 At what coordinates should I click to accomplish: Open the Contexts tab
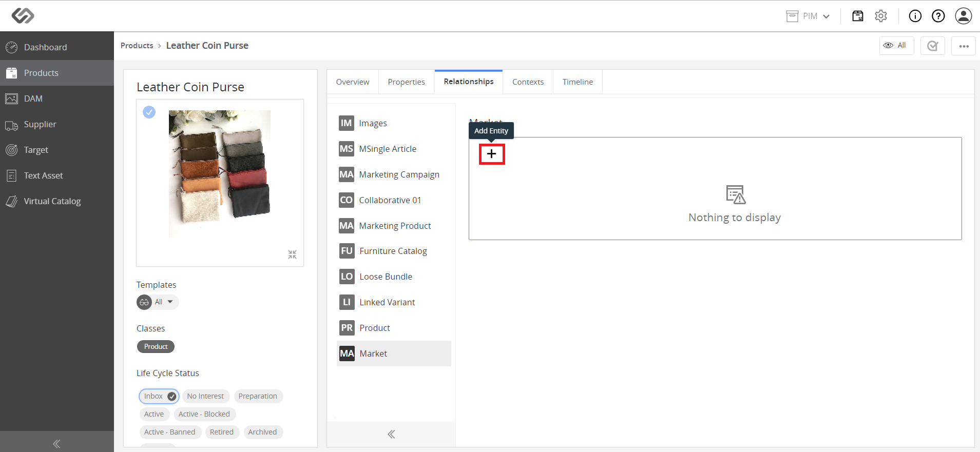point(528,82)
